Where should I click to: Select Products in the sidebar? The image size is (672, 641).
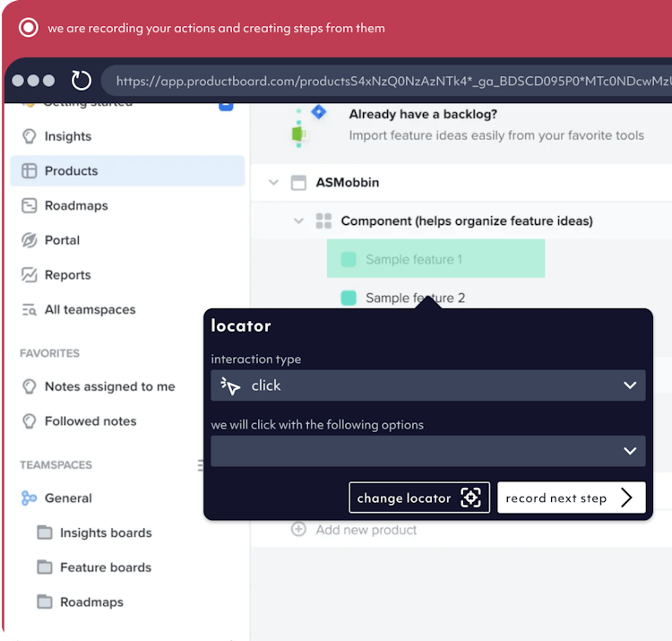127,170
